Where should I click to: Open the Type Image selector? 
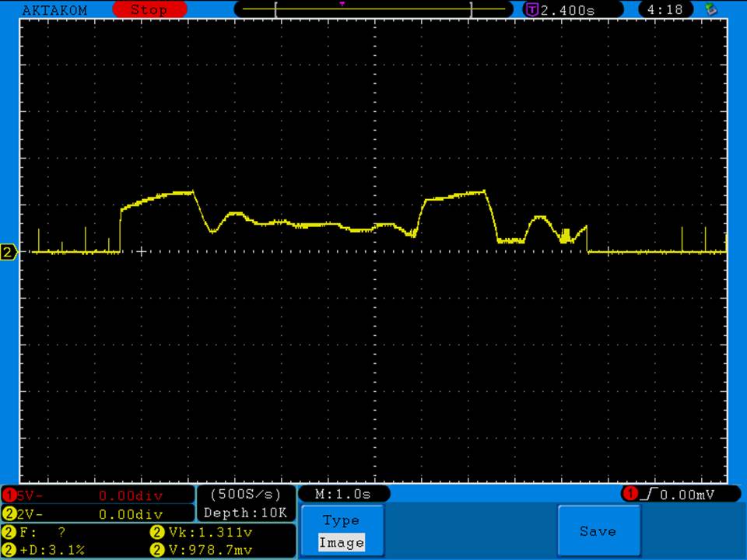coord(342,532)
